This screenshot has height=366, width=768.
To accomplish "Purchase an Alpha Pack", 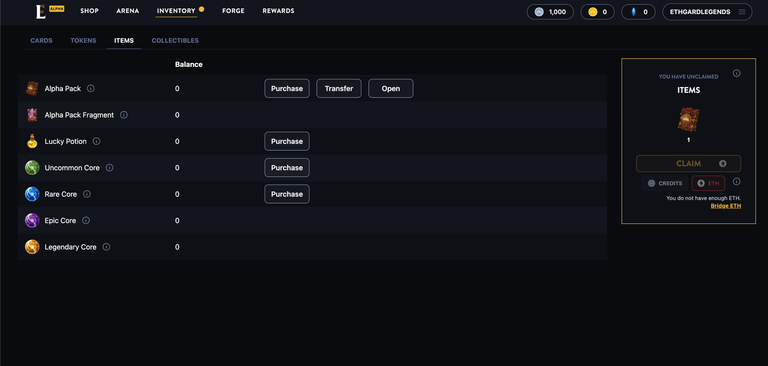I will tap(287, 89).
